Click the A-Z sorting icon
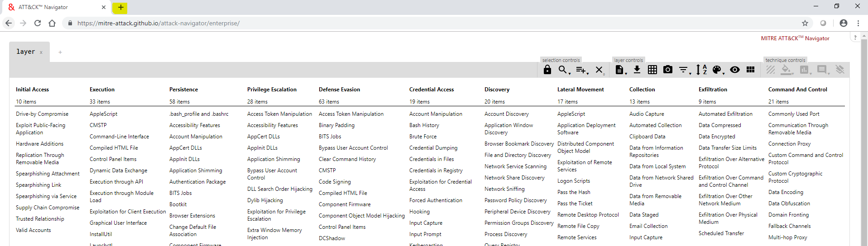This screenshot has height=246, width=868. [701, 70]
